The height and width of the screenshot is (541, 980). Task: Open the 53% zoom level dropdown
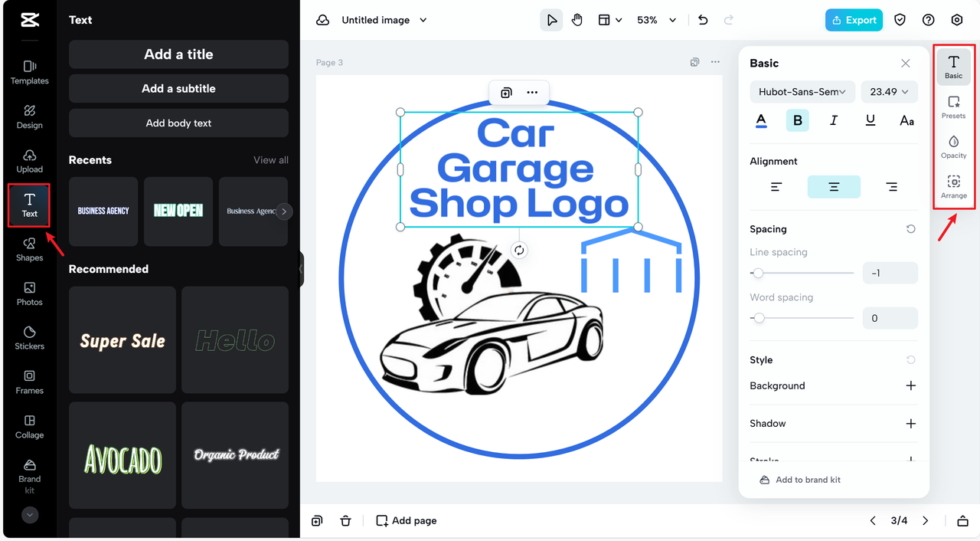tap(656, 20)
